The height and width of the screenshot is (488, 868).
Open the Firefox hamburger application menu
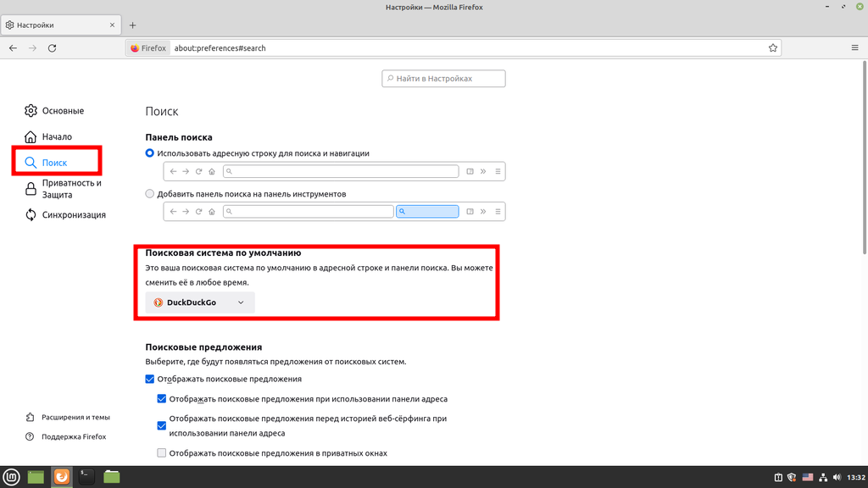click(854, 48)
